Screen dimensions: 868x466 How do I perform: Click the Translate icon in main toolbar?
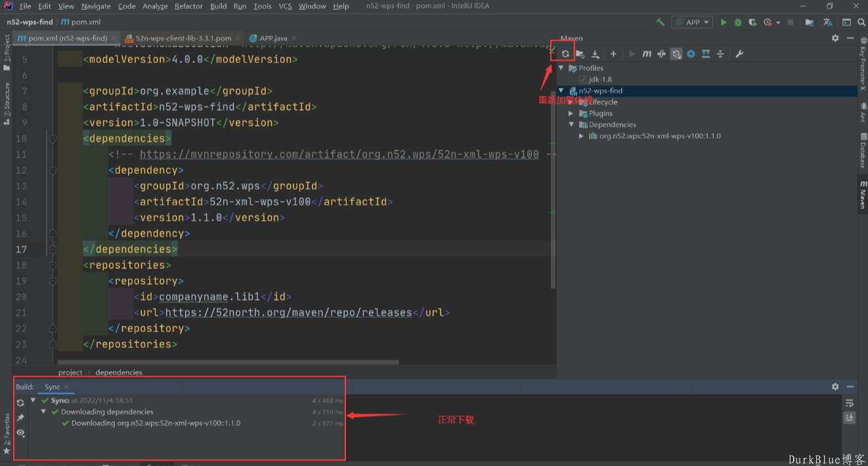pos(829,22)
